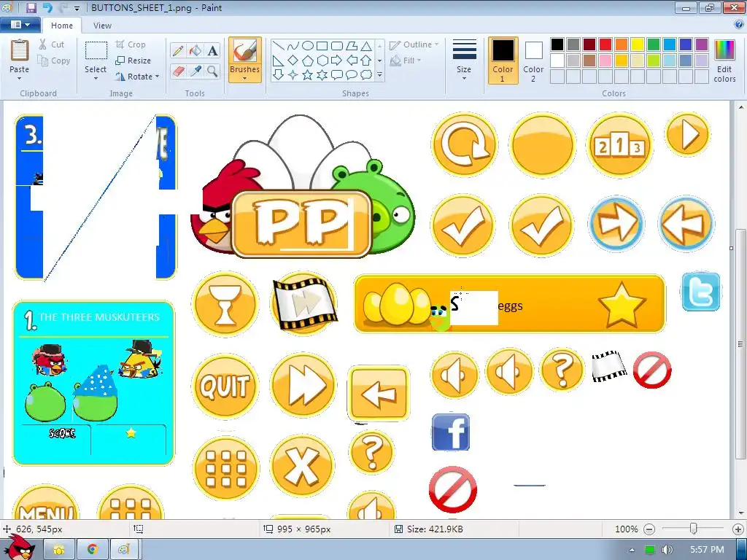747x560 pixels.
Task: Click the Resize command
Action: click(133, 61)
